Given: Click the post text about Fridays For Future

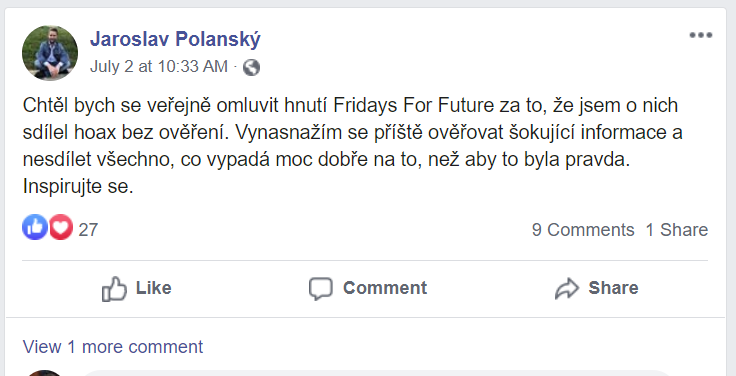Looking at the screenshot, I should click(352, 146).
